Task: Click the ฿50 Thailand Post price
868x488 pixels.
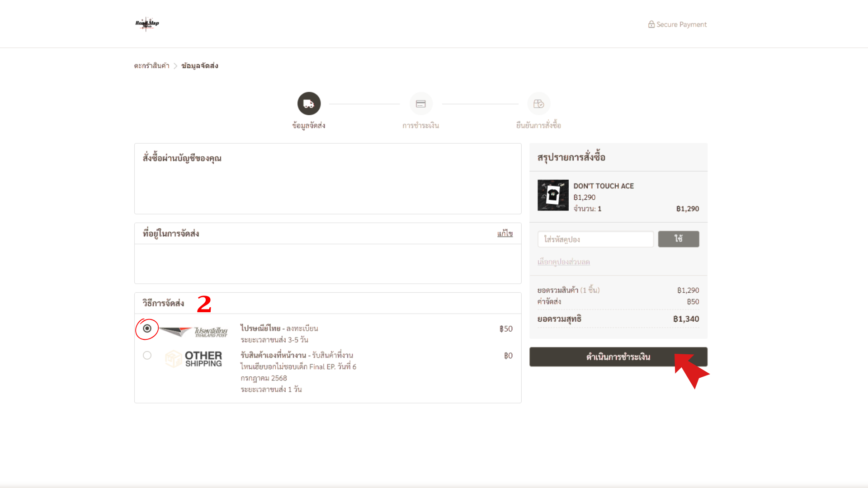Action: tap(506, 328)
